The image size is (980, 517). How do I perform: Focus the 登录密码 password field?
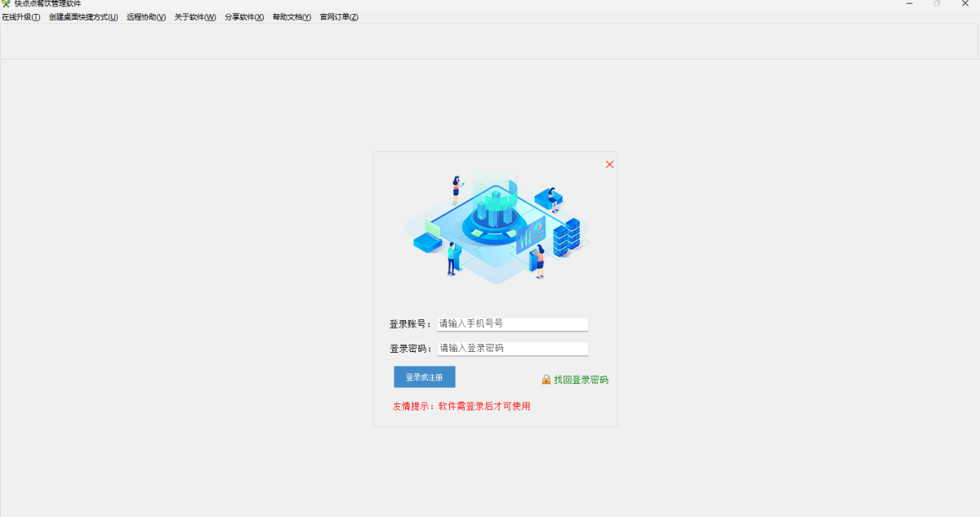(513, 349)
